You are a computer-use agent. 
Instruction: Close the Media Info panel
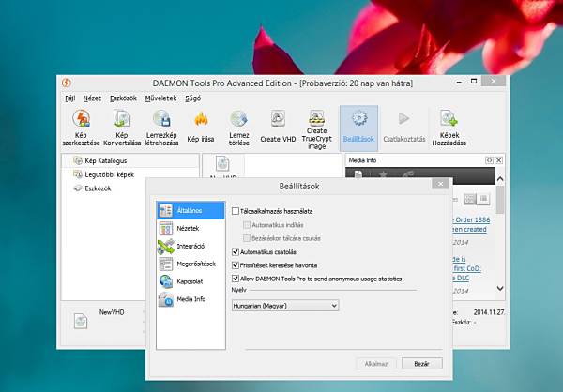pyautogui.click(x=499, y=160)
